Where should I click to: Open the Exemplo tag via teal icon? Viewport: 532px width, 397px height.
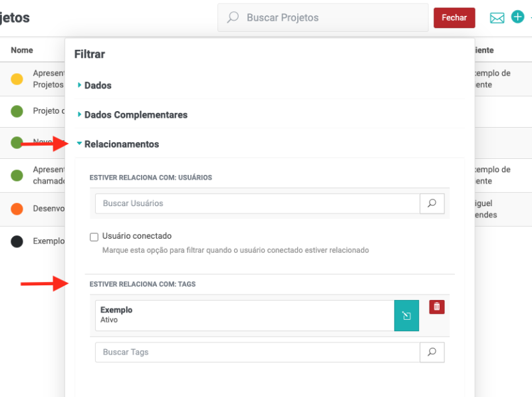point(406,315)
